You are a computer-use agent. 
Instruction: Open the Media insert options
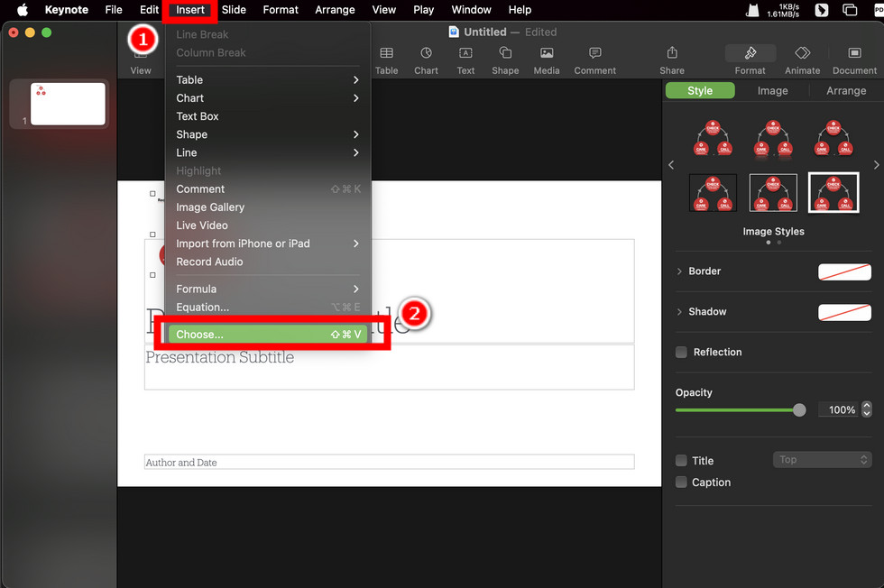[546, 60]
